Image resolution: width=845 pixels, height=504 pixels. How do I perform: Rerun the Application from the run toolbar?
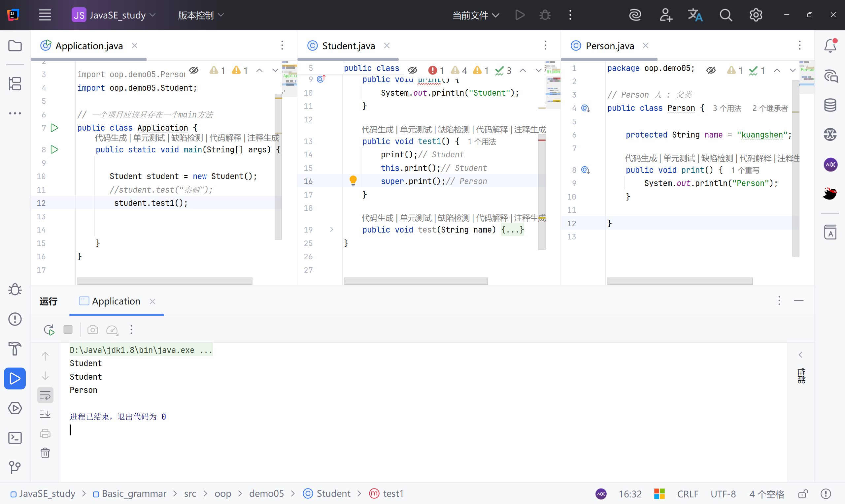[49, 330]
